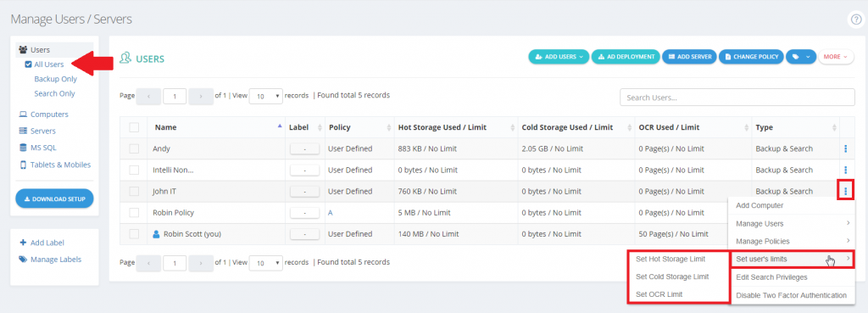The width and height of the screenshot is (868, 313).
Task: Sort by Cold Storage Used / Limit
Action: pyautogui.click(x=576, y=127)
